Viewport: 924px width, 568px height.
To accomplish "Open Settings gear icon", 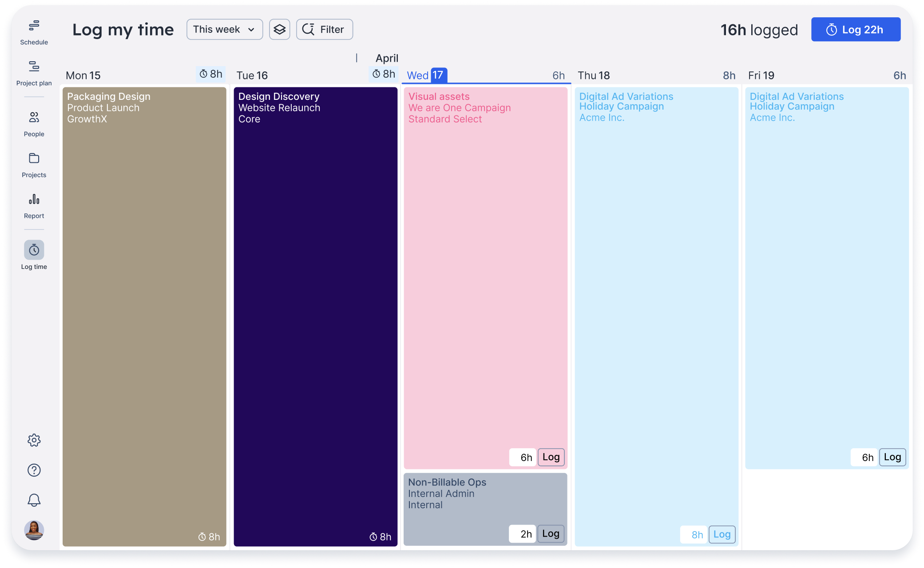I will (x=34, y=440).
